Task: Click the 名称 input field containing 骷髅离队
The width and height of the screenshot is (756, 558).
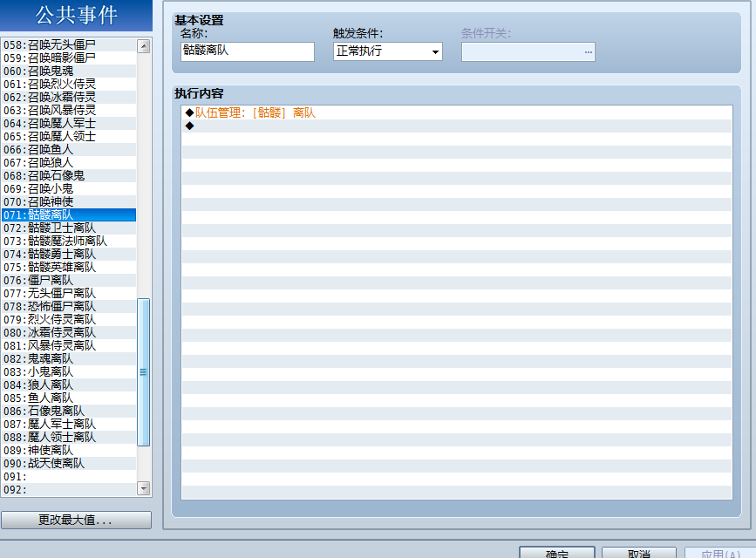Action: click(x=248, y=51)
